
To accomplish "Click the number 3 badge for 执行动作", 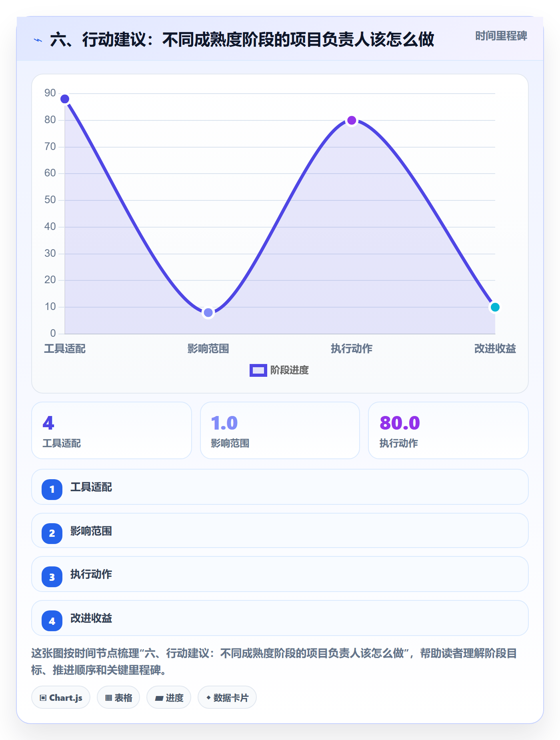I will tap(52, 577).
